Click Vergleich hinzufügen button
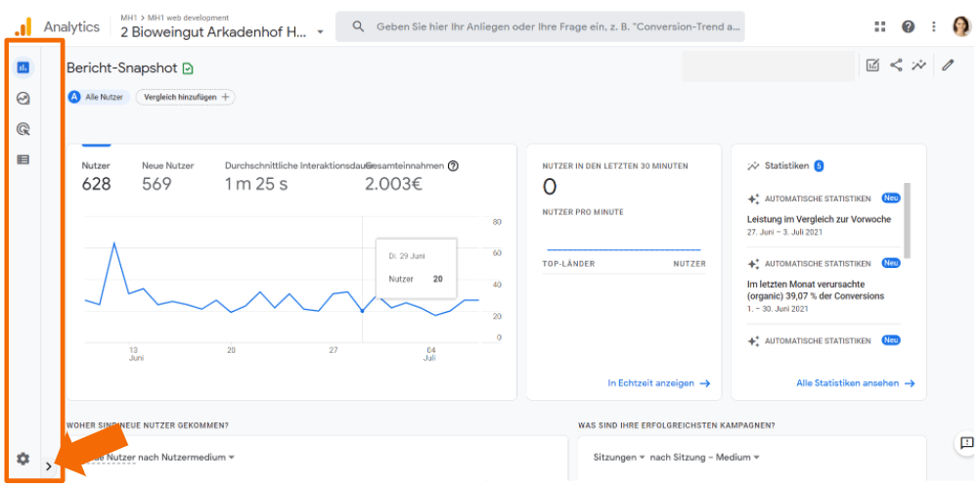980x488 pixels. pos(185,97)
